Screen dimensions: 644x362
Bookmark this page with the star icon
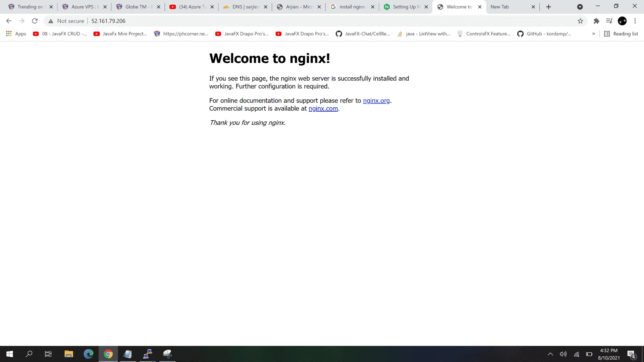coord(580,21)
